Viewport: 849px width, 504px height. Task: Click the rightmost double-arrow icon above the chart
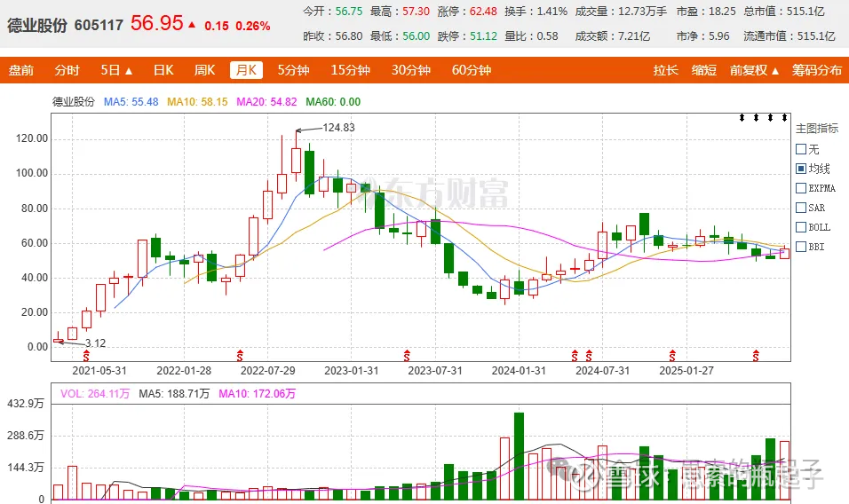(x=784, y=118)
